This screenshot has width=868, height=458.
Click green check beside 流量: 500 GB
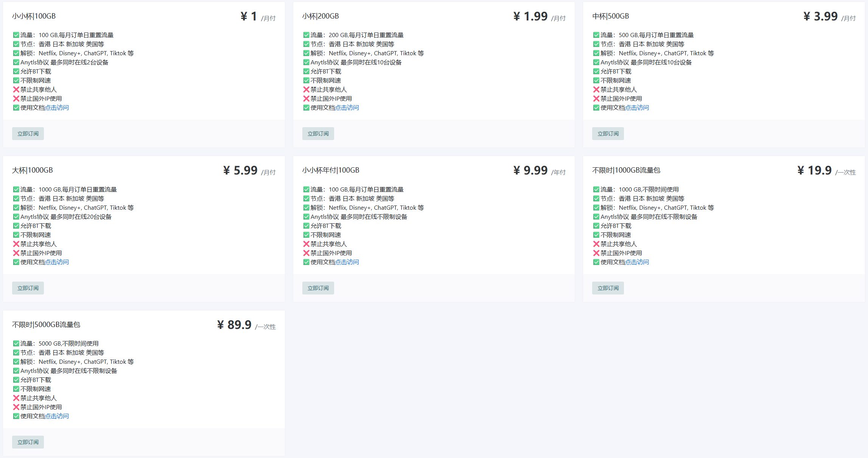tap(596, 35)
